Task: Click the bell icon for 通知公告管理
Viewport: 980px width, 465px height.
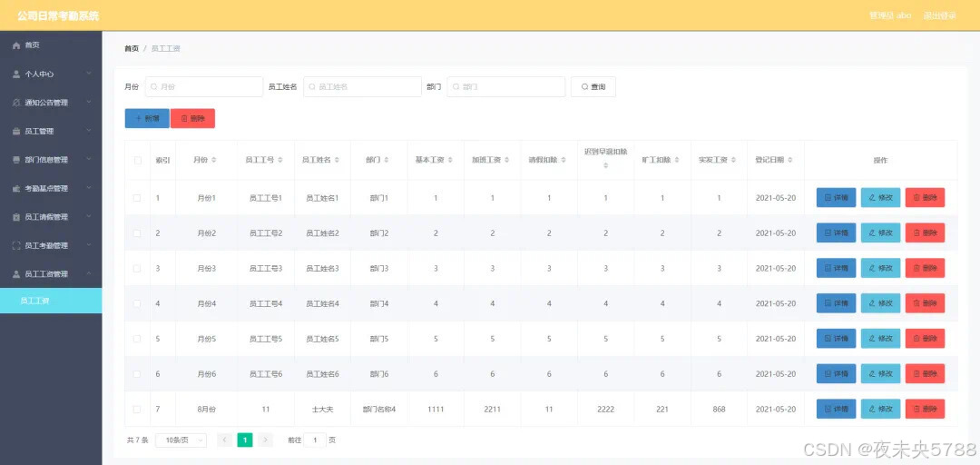Action: click(16, 103)
